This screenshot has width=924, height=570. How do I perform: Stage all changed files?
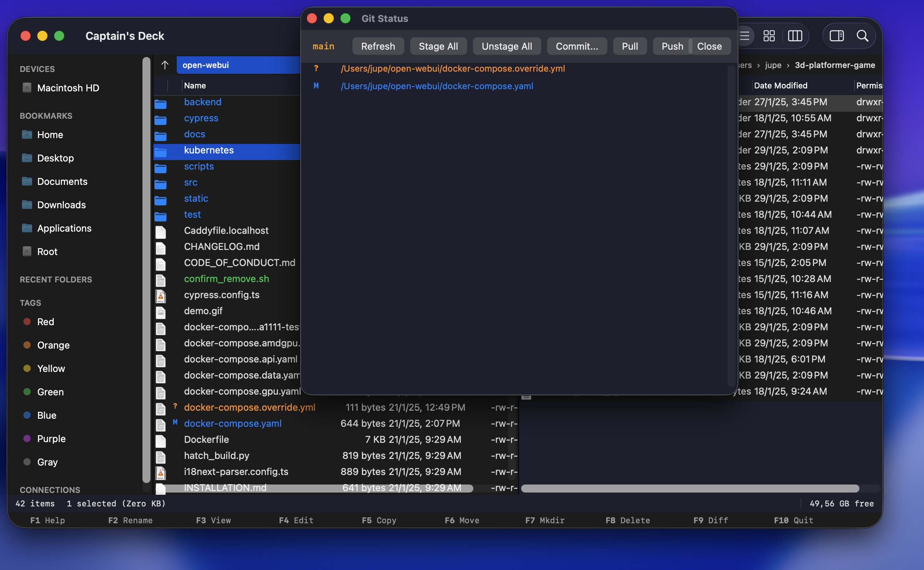[x=438, y=46]
